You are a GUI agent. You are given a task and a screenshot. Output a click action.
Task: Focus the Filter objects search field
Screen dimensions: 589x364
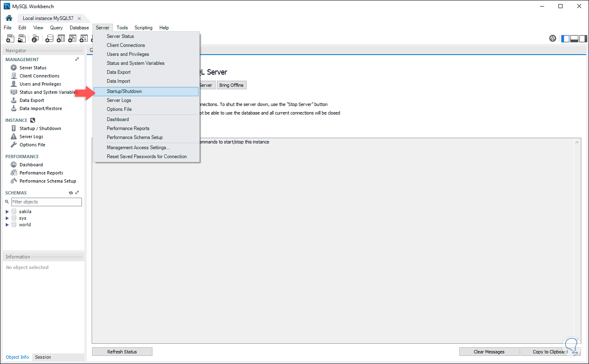pyautogui.click(x=46, y=202)
